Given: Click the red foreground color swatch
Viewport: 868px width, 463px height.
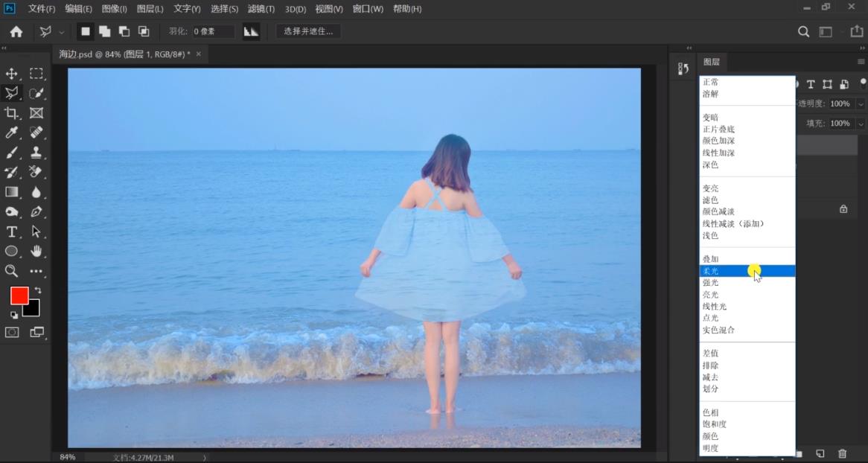Looking at the screenshot, I should click(x=19, y=296).
